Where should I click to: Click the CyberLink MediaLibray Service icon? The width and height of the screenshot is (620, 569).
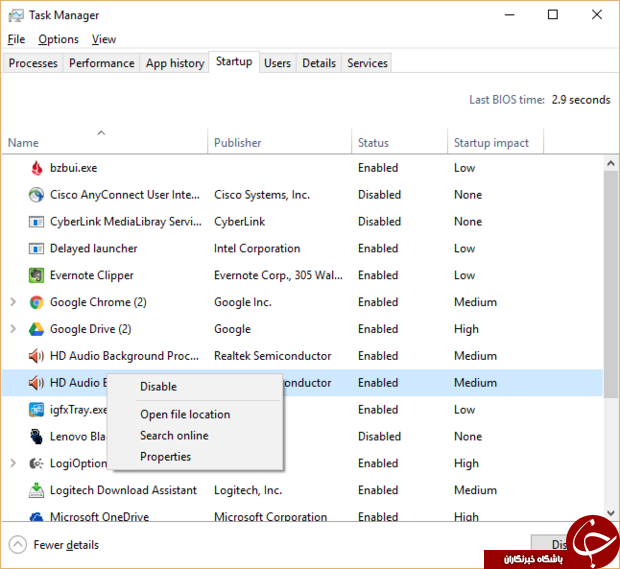36,222
